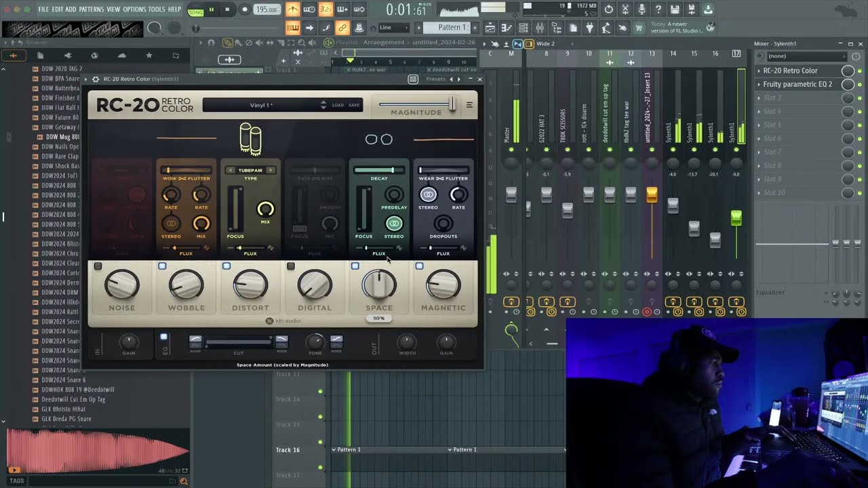
Task: Click the Presets label in plugin header
Action: pos(435,79)
